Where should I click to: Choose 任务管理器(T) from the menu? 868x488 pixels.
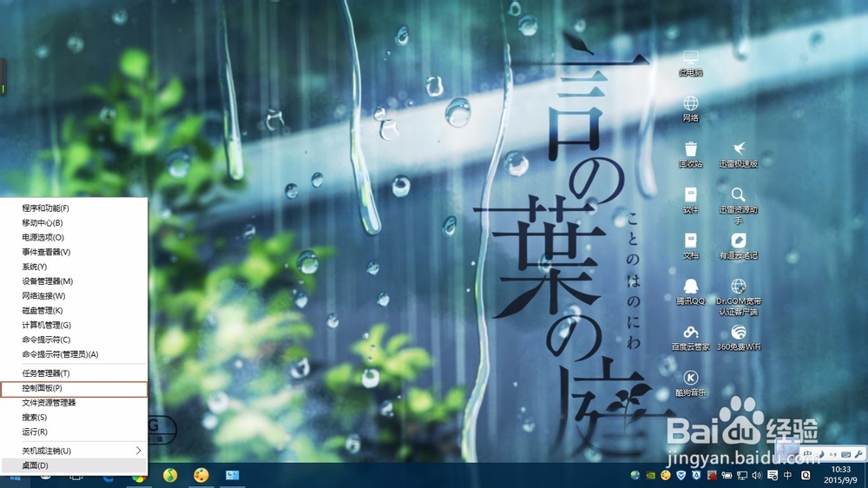pyautogui.click(x=74, y=373)
